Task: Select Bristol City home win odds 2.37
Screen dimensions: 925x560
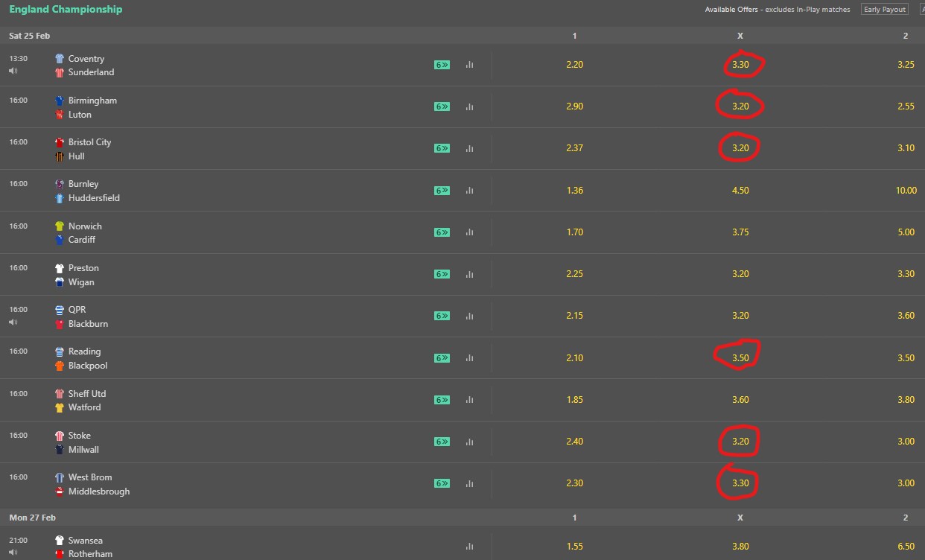Action: click(x=574, y=148)
